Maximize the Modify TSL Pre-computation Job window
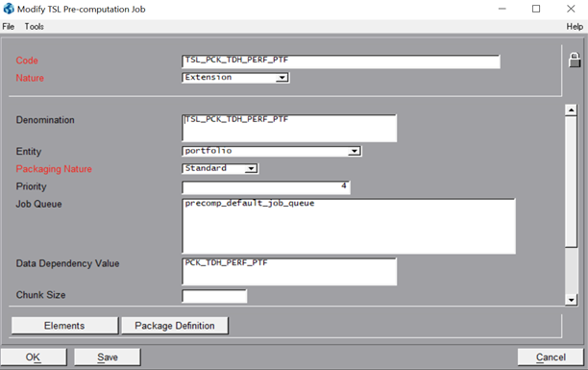Image resolution: width=588 pixels, height=370 pixels. [x=536, y=9]
